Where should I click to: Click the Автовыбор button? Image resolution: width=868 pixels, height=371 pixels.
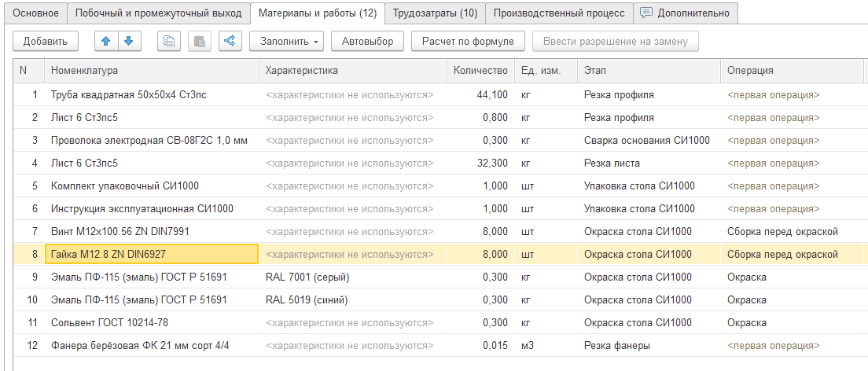[x=368, y=41]
